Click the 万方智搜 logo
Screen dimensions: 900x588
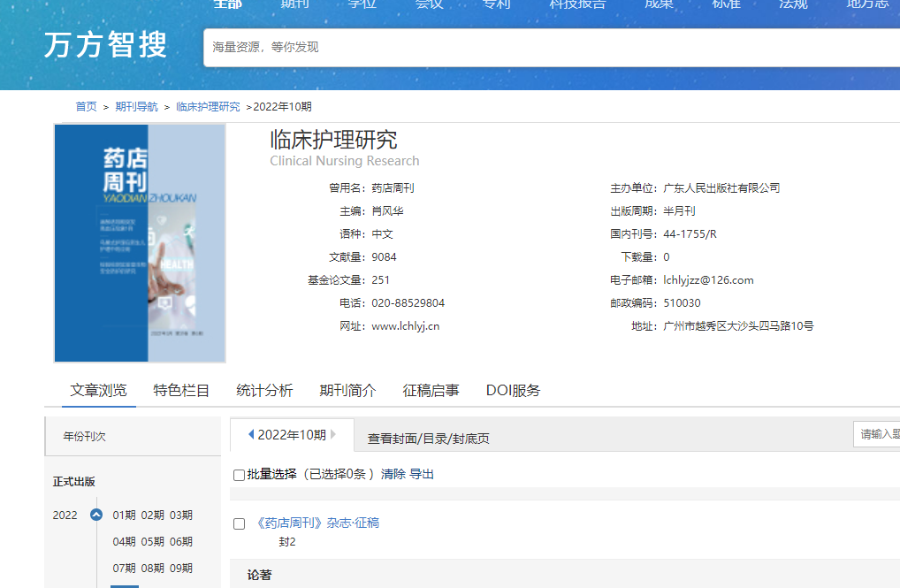tap(105, 46)
